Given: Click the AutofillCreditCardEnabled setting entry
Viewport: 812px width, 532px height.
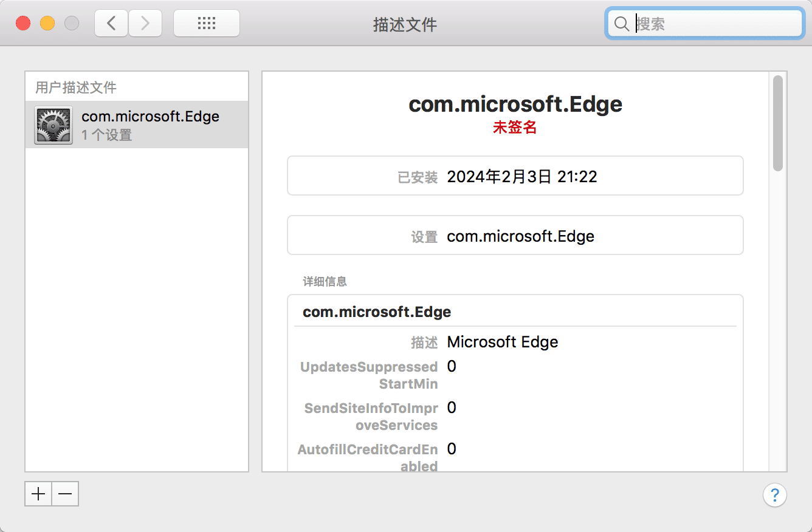Looking at the screenshot, I should click(368, 458).
